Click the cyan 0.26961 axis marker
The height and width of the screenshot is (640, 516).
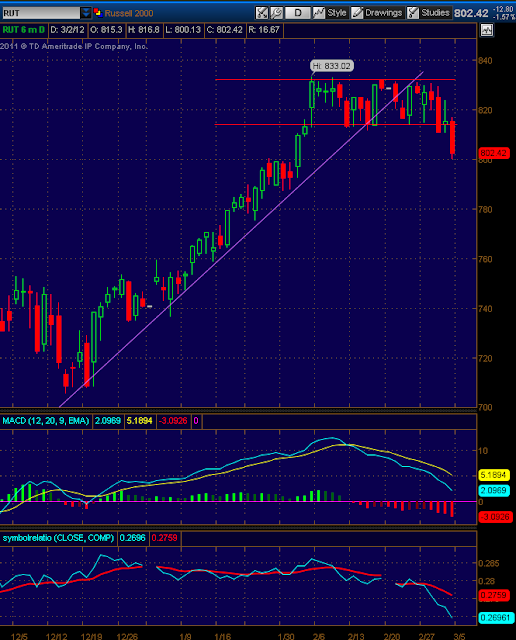(495, 618)
